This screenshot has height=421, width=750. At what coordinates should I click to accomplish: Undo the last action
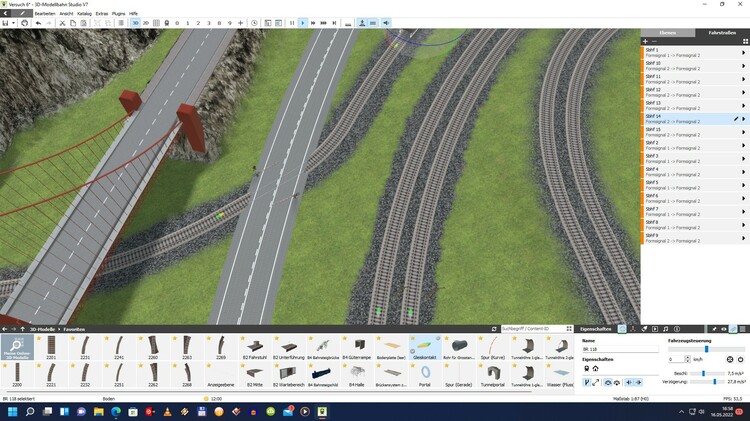pos(38,23)
